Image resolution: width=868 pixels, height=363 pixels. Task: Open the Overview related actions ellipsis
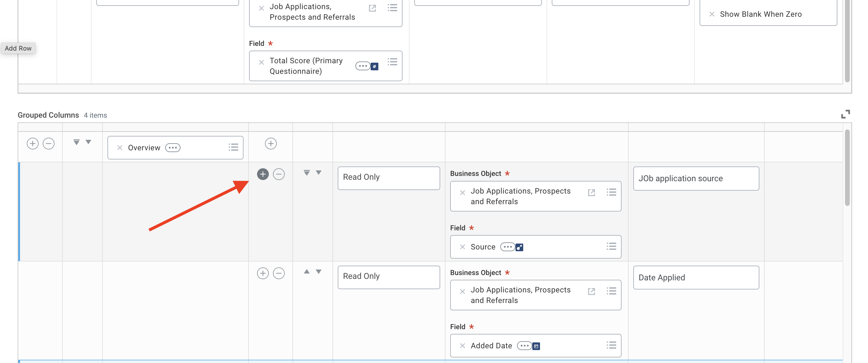(173, 147)
